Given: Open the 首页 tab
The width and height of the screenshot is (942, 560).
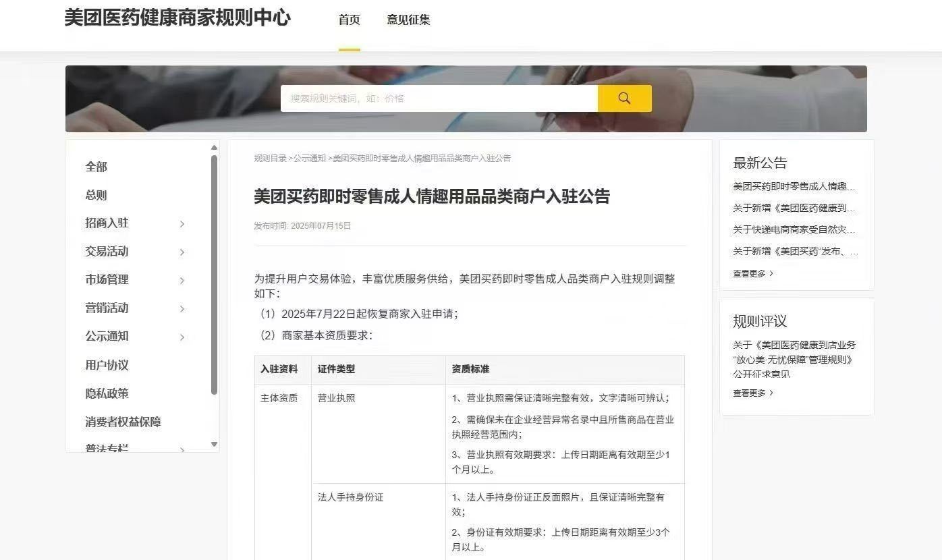Looking at the screenshot, I should (x=349, y=20).
